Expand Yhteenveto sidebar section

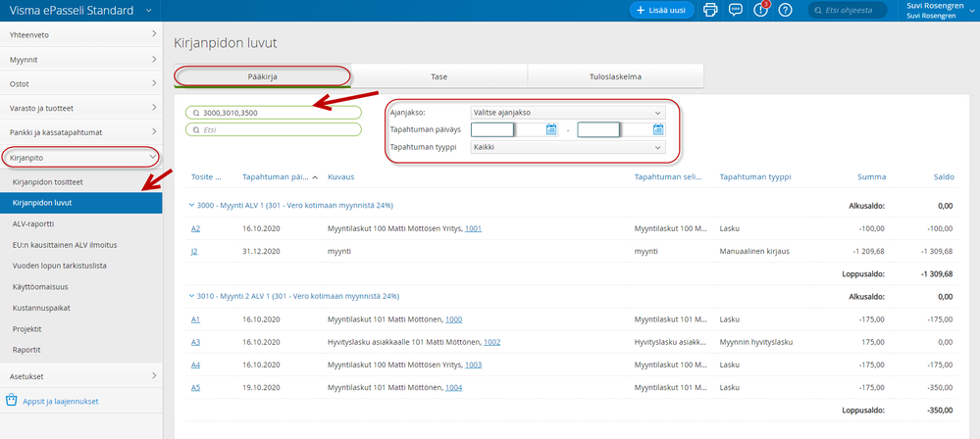[x=81, y=35]
